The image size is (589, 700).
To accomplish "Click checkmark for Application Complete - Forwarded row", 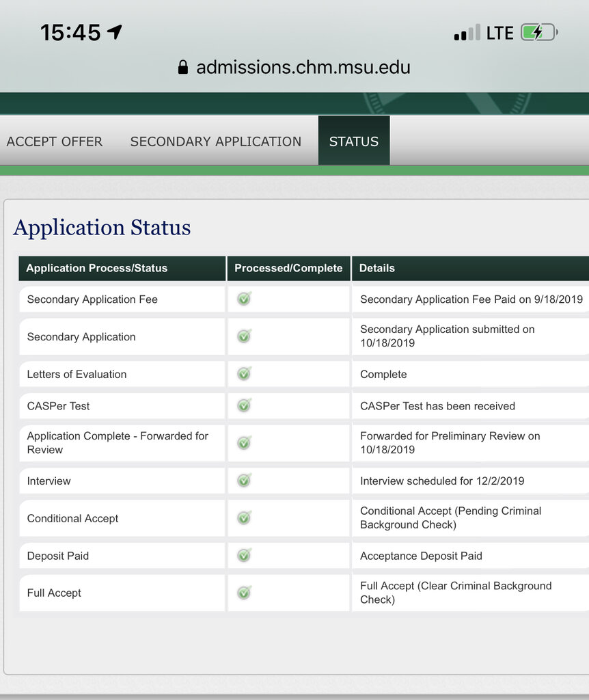I will pyautogui.click(x=244, y=442).
